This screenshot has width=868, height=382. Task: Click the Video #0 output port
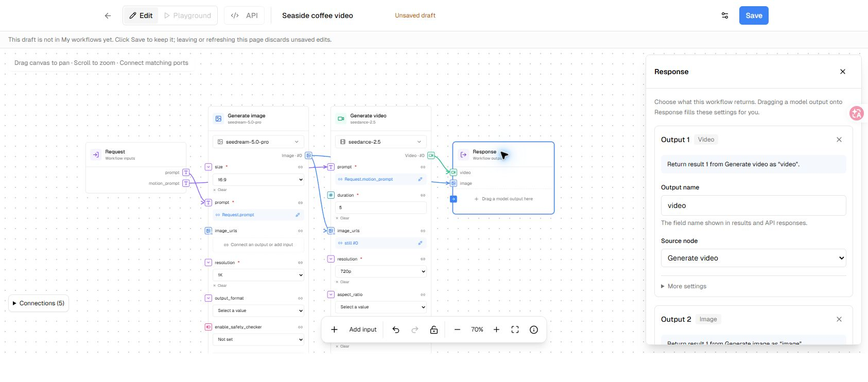click(431, 155)
